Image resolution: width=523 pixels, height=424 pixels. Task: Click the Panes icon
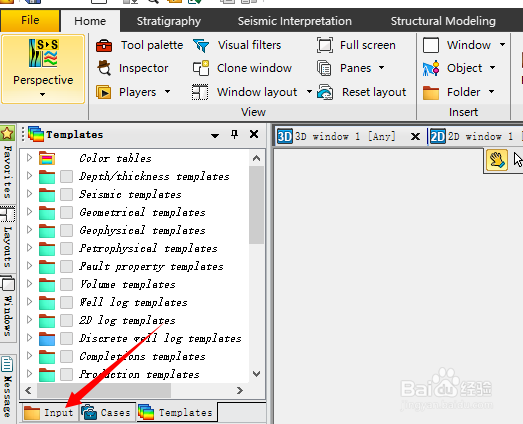pos(324,68)
